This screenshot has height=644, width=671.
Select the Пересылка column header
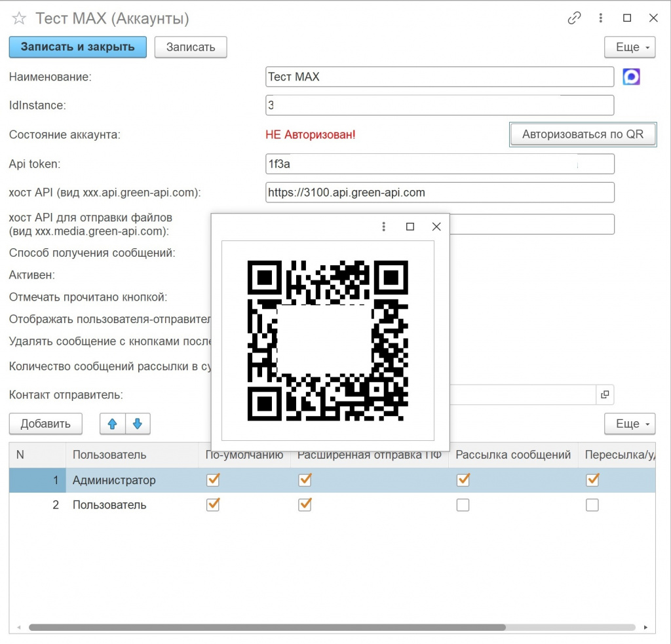click(617, 455)
